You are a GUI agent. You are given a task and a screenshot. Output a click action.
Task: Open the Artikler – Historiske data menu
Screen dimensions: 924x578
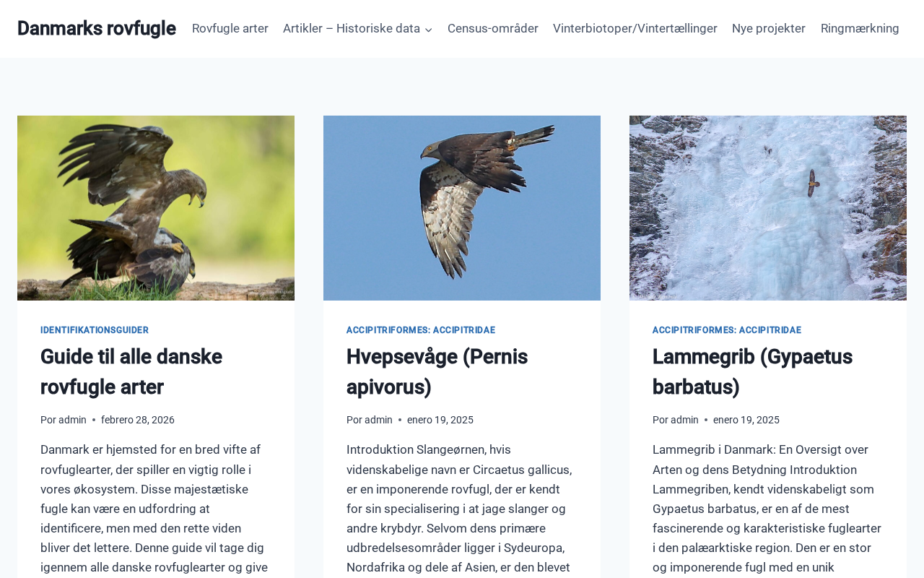coord(352,29)
